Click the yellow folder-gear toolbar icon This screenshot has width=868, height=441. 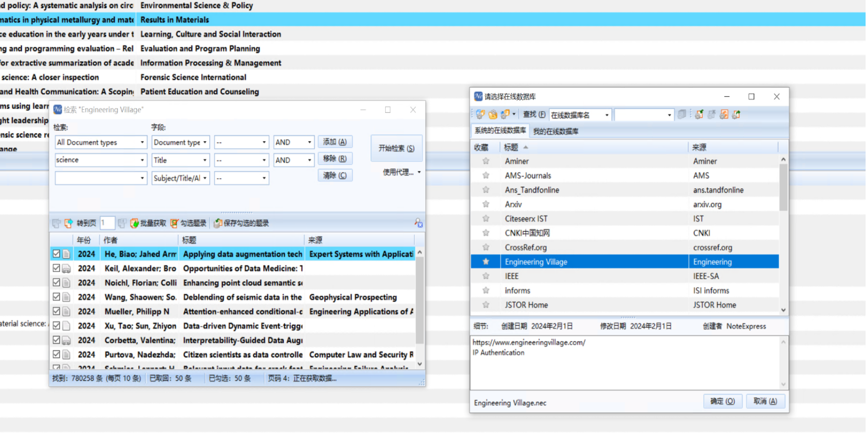[492, 114]
